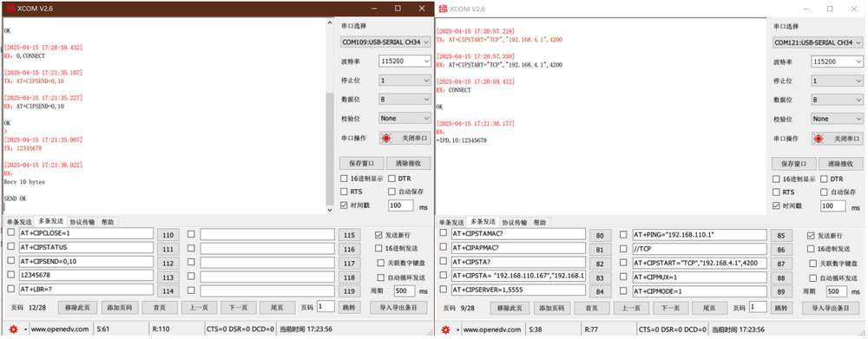Viewport: 868px width, 339px height.
Task: Toggle 关联数字键盘 in right window
Action: point(813,264)
